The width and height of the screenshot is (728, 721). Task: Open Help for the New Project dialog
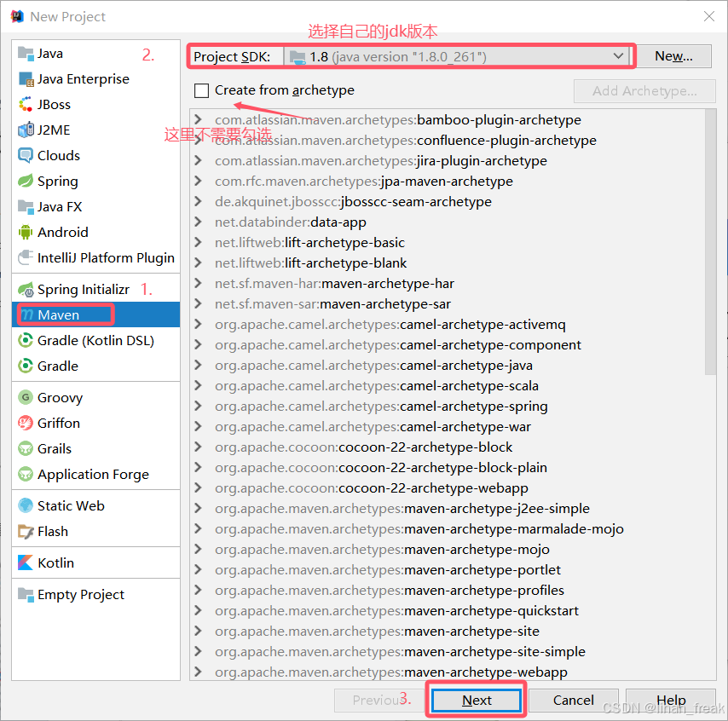670,700
